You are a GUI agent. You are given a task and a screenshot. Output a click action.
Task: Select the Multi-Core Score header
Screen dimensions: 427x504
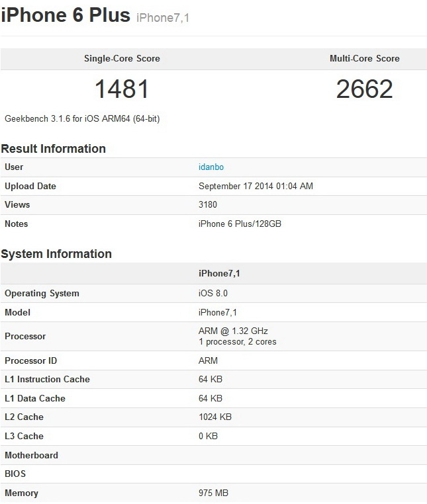(x=365, y=58)
